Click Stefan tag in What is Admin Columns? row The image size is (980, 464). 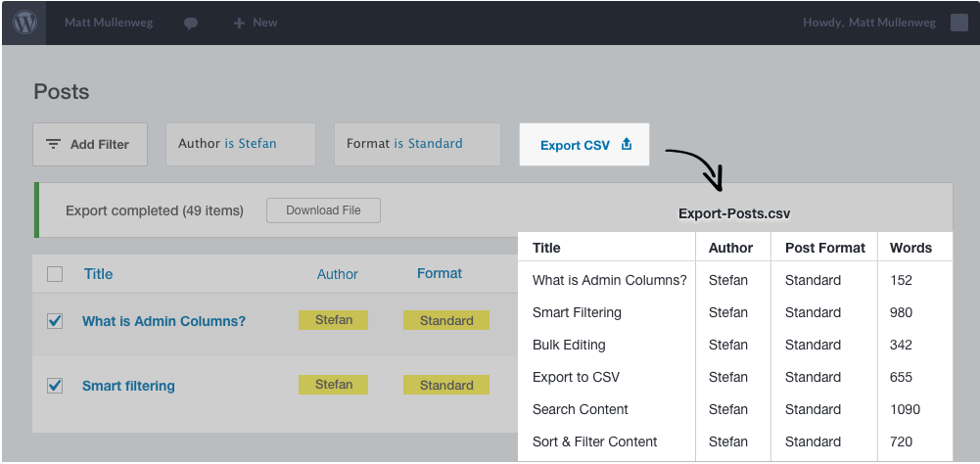[x=333, y=320]
